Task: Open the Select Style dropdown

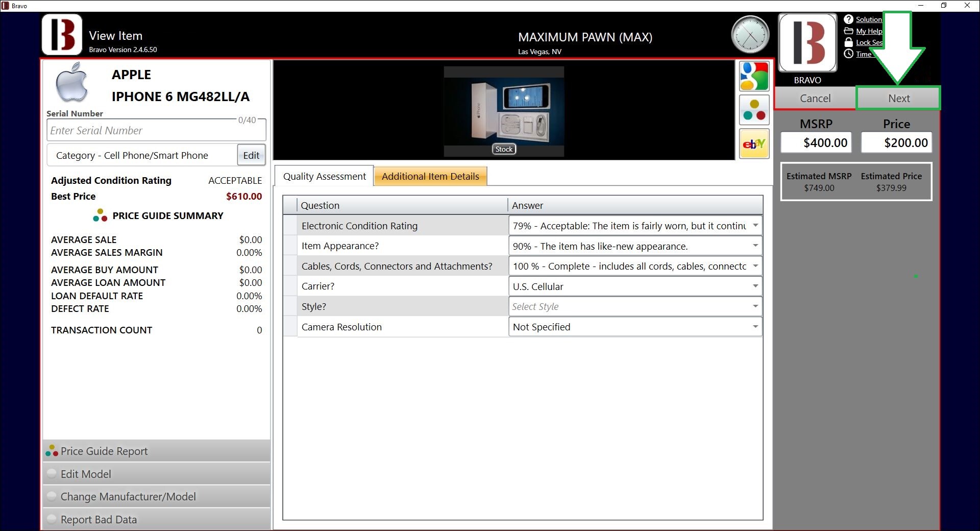Action: click(755, 306)
